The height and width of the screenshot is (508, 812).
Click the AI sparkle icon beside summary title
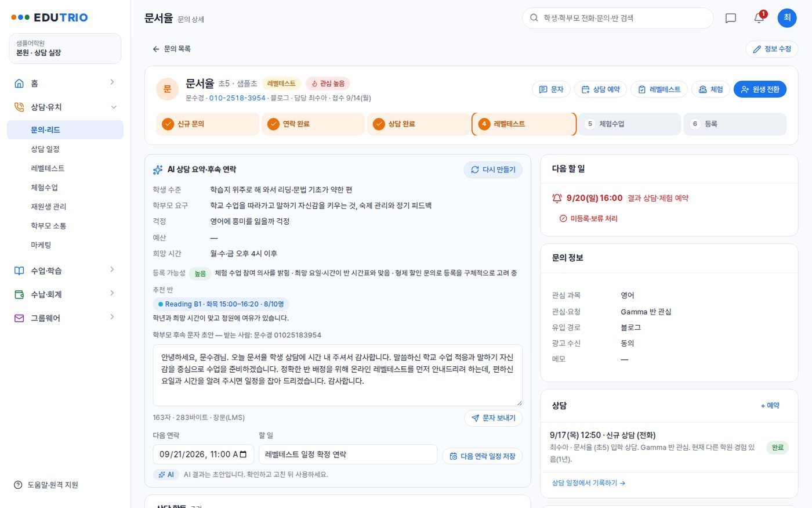[158, 170]
